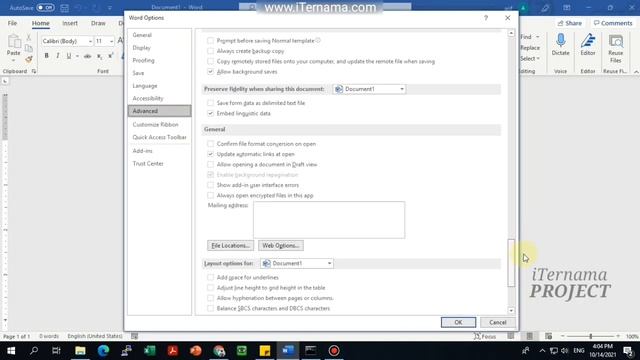Collapse the ribbon chevron

636,71
